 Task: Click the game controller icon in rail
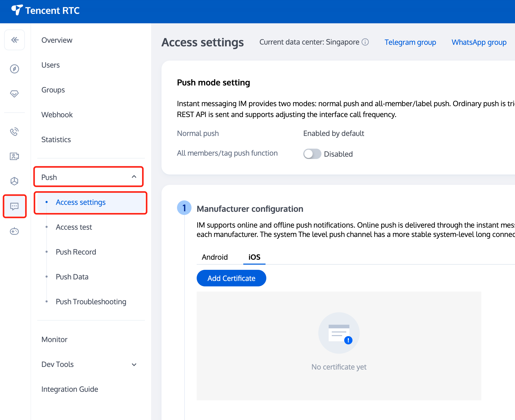pyautogui.click(x=14, y=231)
